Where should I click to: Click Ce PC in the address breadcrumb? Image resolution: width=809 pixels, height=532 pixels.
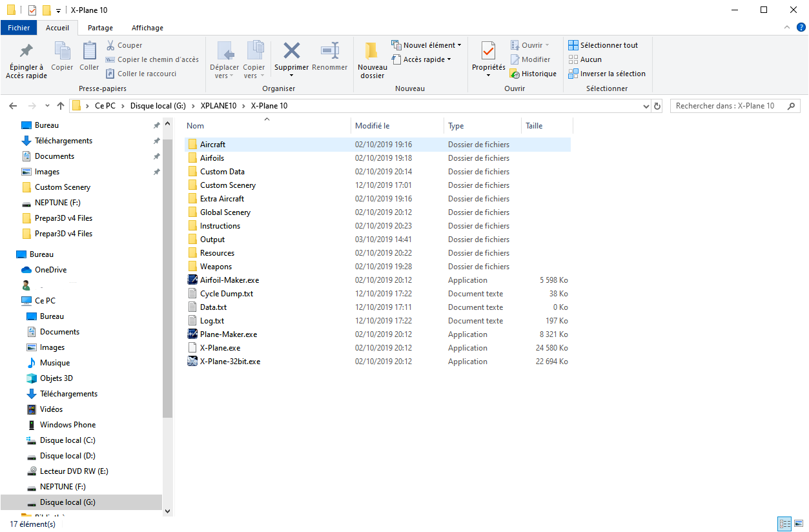(105, 106)
